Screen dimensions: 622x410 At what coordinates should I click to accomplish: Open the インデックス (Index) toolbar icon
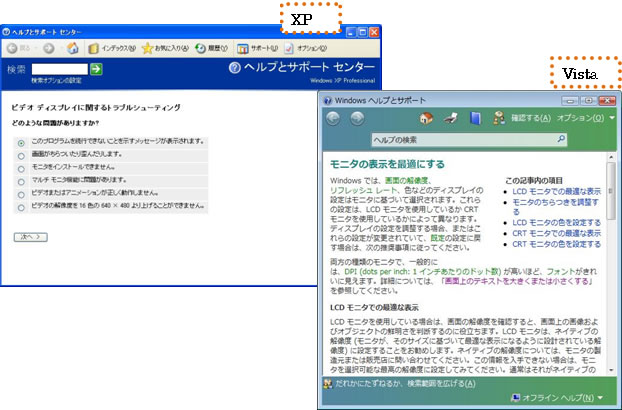click(x=107, y=47)
